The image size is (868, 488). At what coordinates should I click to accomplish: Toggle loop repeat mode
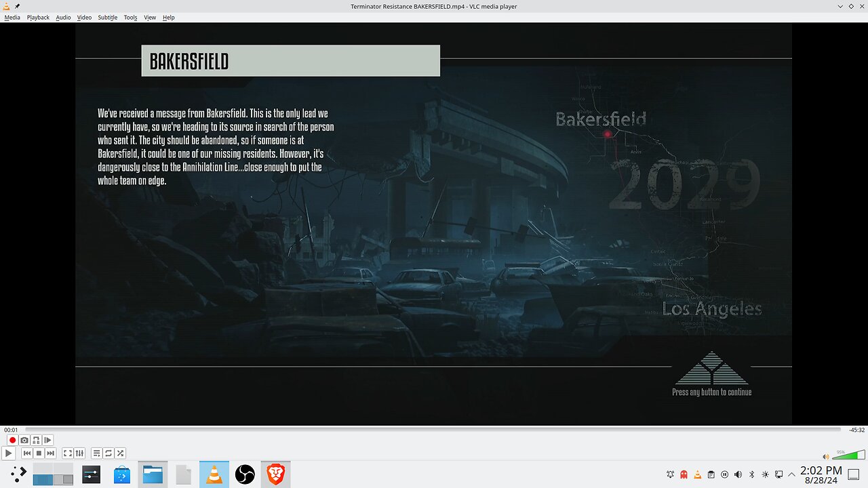click(x=108, y=453)
